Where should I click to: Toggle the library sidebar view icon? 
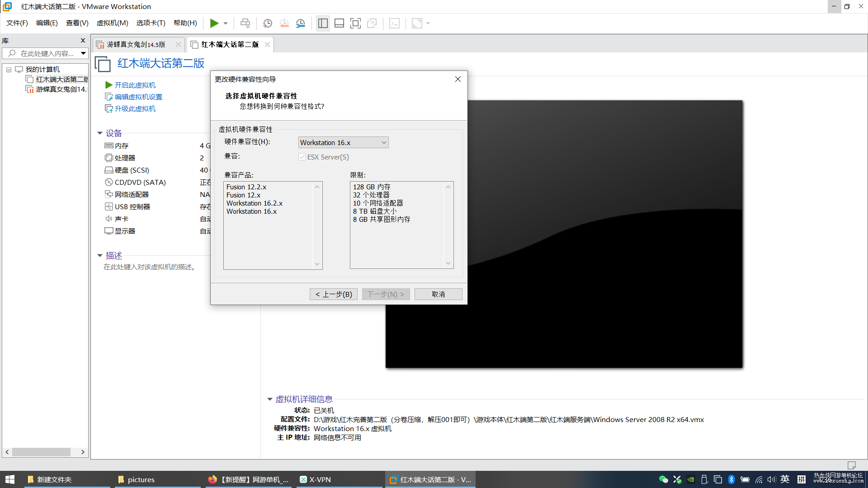coord(323,23)
